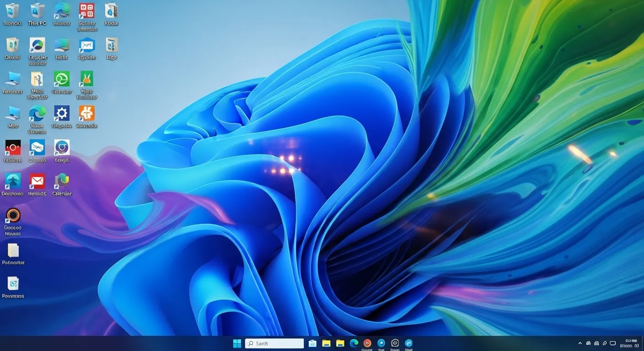This screenshot has width=644, height=351.
Task: Launch Microsoft Edge from the taskbar
Action: coord(354,343)
